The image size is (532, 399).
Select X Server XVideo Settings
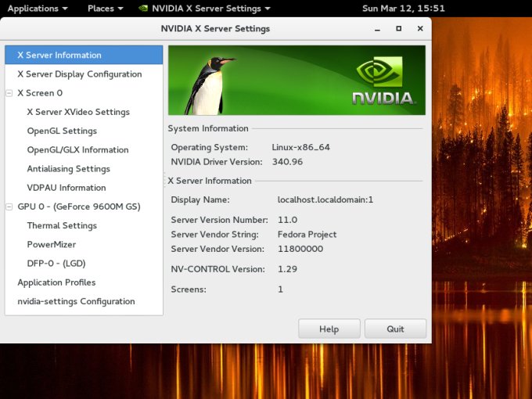(78, 112)
